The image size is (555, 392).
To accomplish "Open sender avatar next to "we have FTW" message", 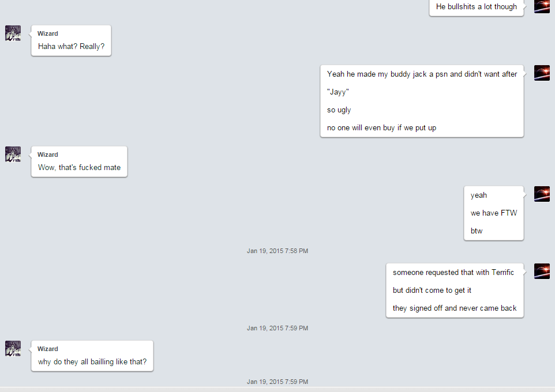I will tap(542, 194).
